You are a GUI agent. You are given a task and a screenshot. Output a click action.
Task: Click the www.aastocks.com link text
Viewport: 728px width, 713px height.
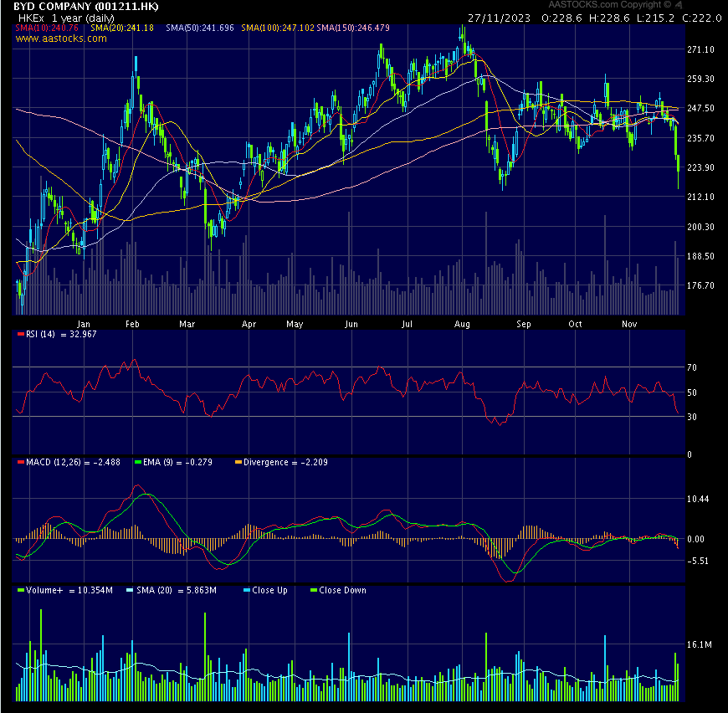(61, 38)
